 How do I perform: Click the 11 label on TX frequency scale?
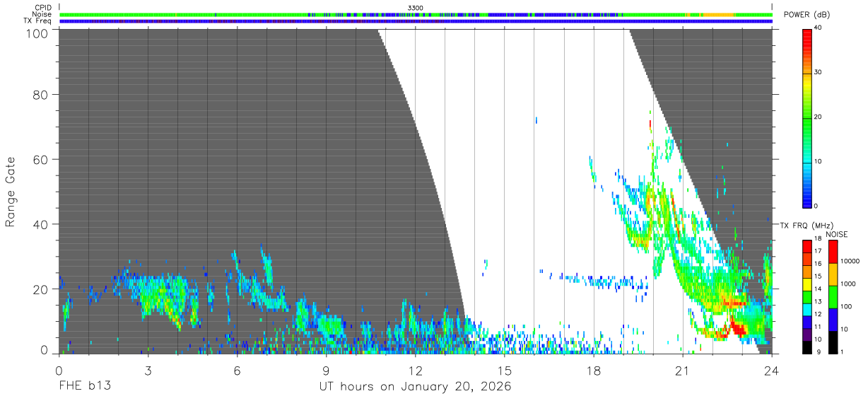[819, 327]
